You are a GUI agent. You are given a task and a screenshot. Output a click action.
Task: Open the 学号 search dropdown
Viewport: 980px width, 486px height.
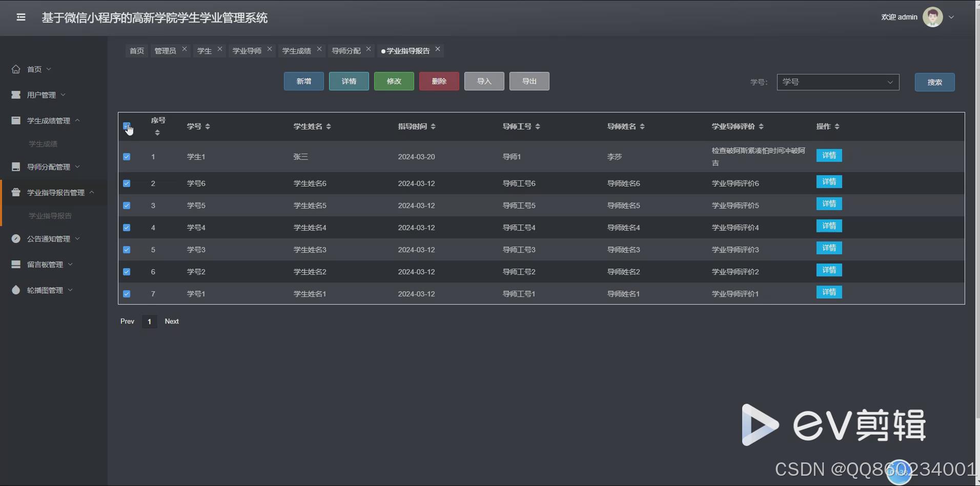[838, 82]
